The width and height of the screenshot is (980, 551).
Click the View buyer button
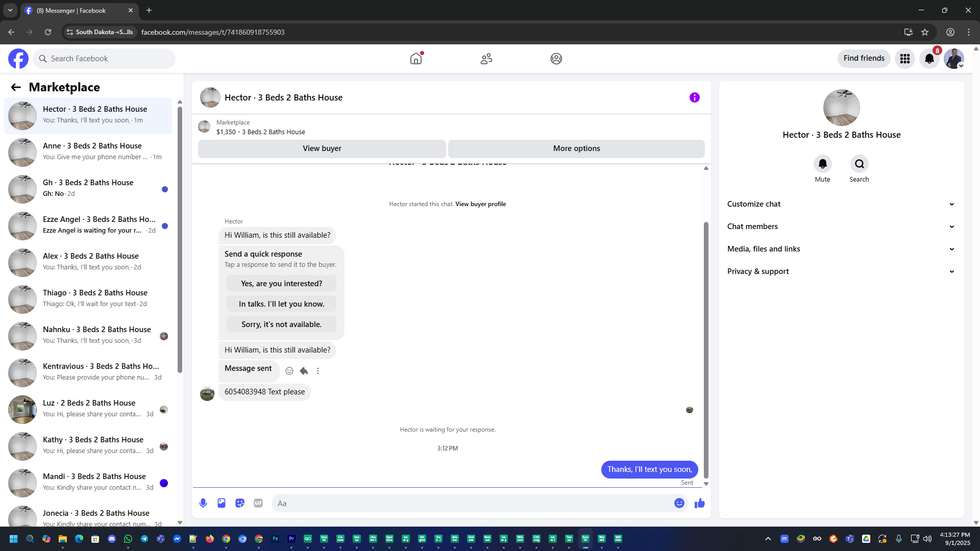click(322, 148)
